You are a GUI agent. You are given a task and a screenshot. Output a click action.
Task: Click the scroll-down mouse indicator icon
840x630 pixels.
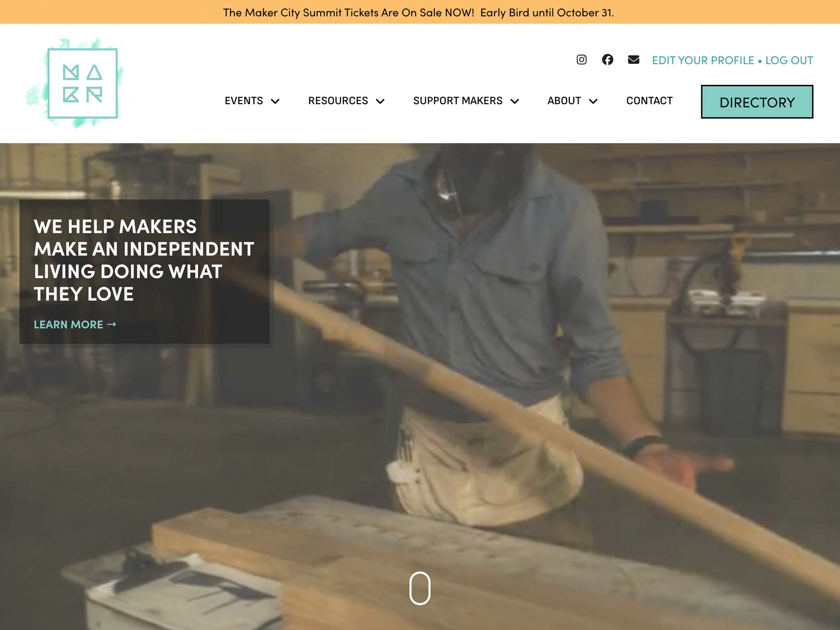pos(420,588)
